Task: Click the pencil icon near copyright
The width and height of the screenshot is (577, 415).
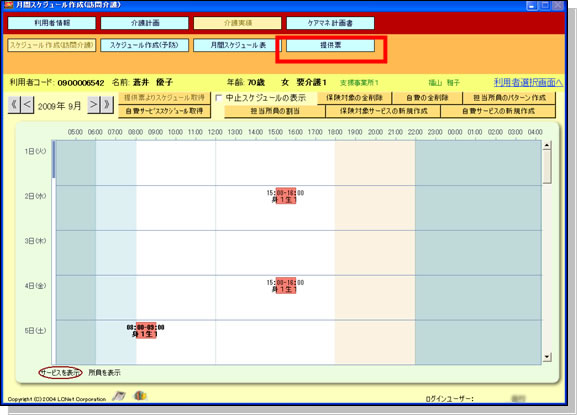Action: point(119,396)
